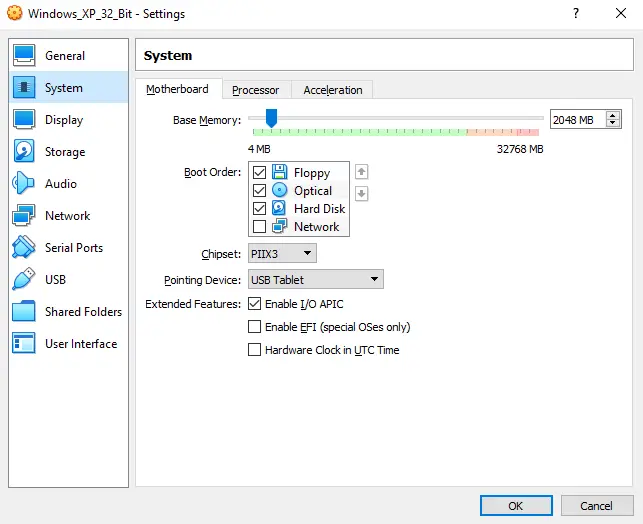Uncheck Floppy in the boot order
Viewport: 643px width, 524px height.
click(259, 172)
